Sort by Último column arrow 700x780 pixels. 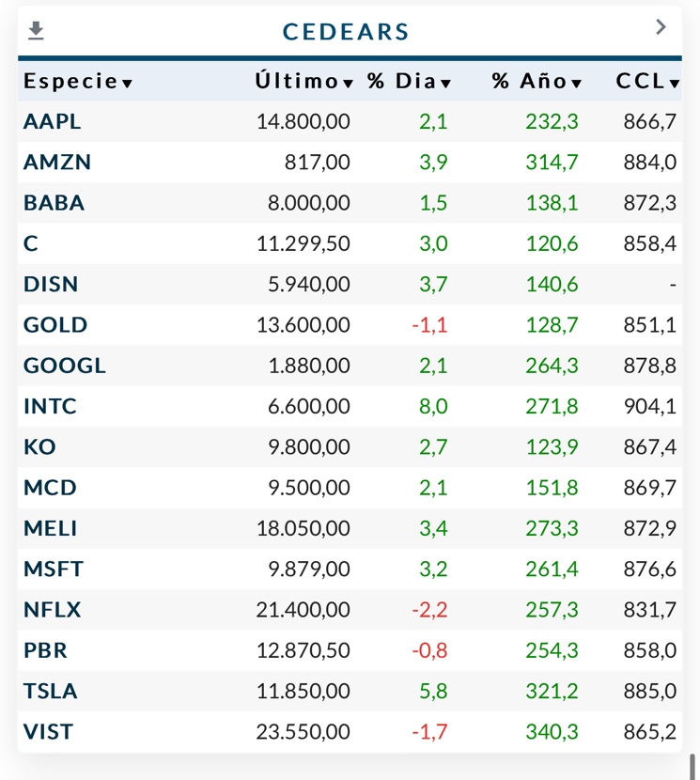(x=349, y=84)
